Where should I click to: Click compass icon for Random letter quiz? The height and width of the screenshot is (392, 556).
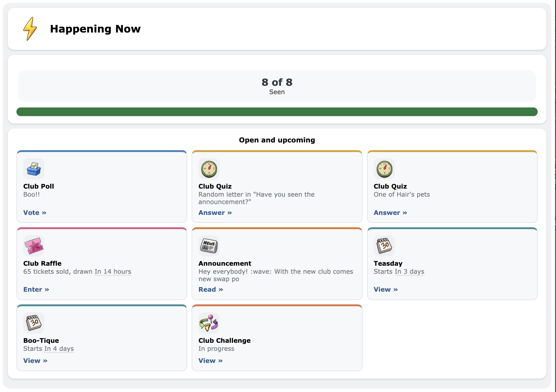[209, 169]
